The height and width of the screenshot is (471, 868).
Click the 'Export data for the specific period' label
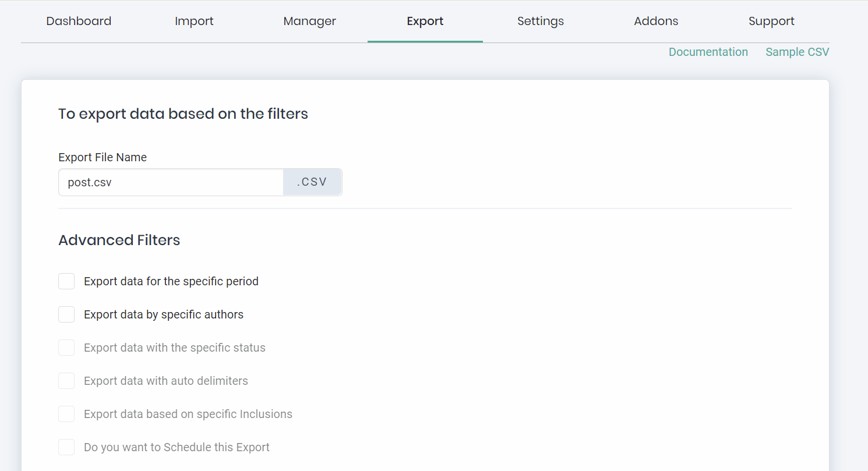click(x=171, y=281)
